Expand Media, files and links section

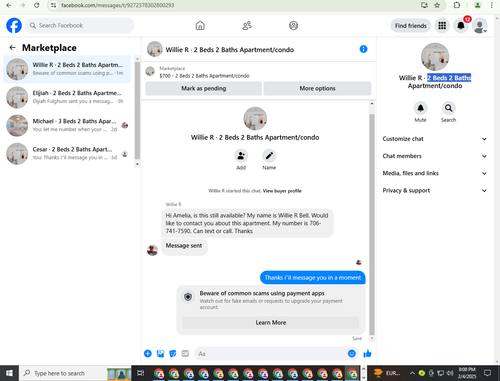click(435, 173)
